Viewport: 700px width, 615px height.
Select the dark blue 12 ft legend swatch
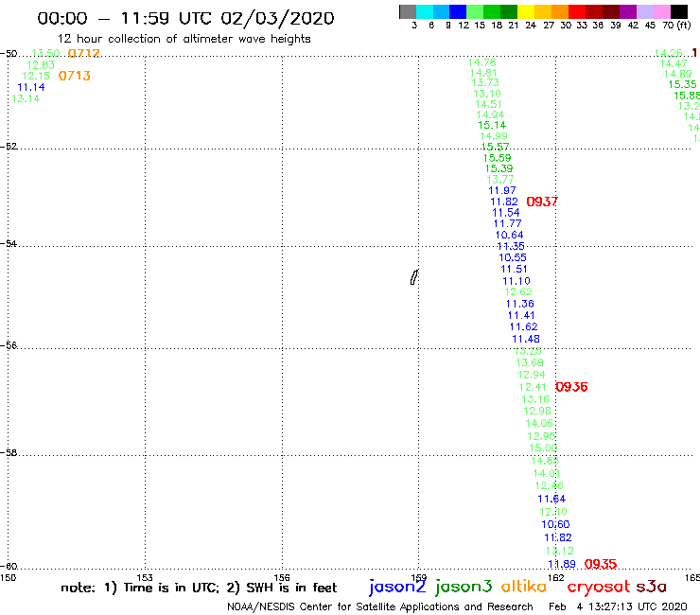pos(458,11)
